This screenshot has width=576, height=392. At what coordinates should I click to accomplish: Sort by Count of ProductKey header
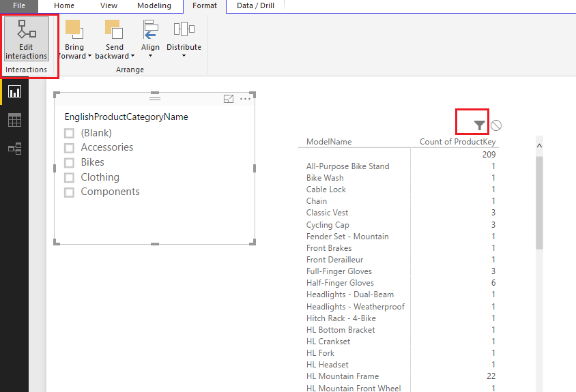click(457, 142)
